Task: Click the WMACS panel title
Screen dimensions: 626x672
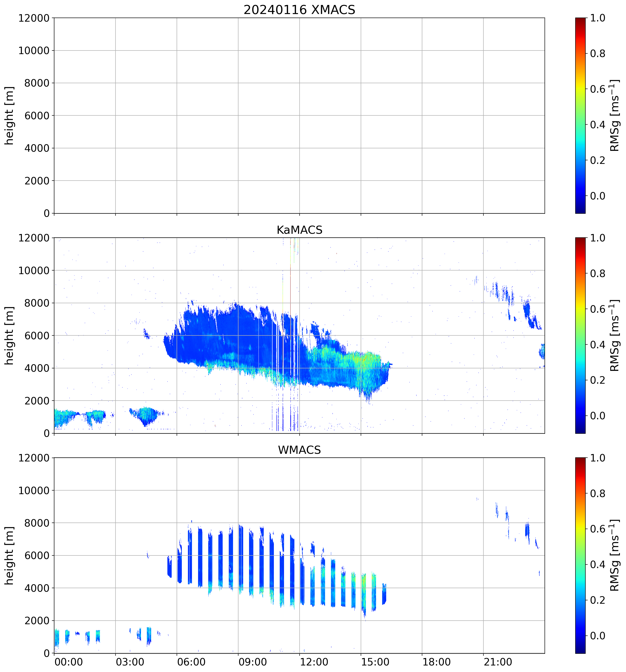Action: click(x=299, y=450)
